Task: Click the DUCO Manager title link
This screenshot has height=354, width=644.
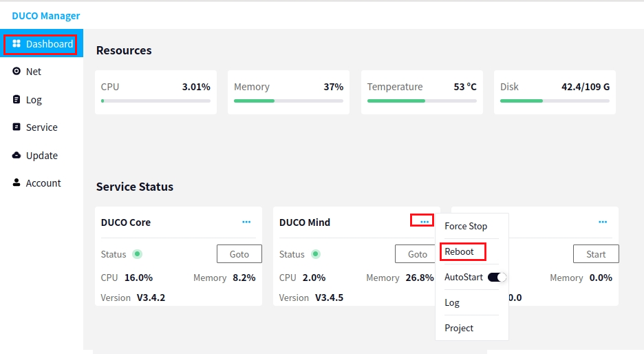Action: click(x=46, y=16)
